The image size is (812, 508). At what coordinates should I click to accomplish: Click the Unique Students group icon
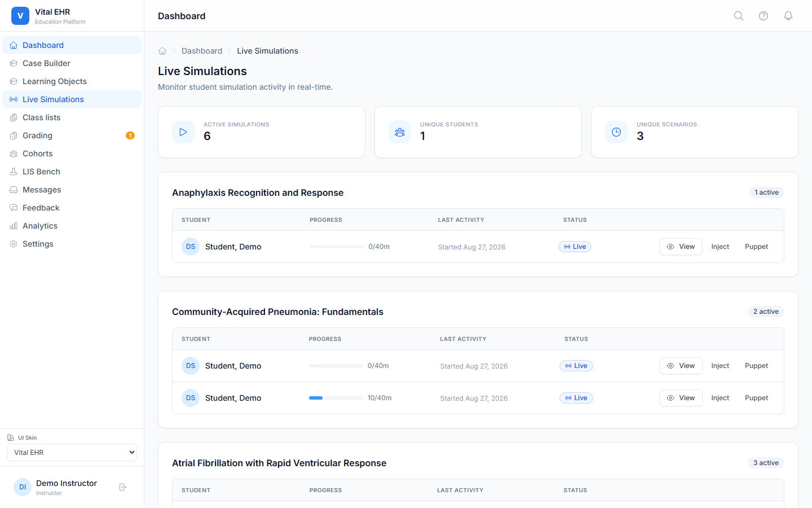coord(400,132)
